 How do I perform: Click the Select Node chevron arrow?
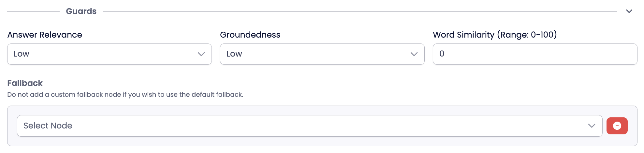pos(592,126)
